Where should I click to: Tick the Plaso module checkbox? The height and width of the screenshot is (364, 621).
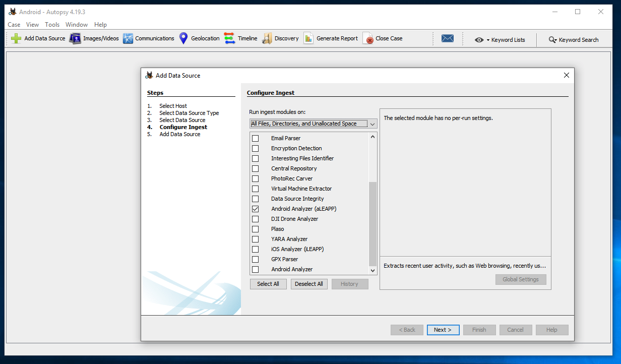click(x=255, y=229)
